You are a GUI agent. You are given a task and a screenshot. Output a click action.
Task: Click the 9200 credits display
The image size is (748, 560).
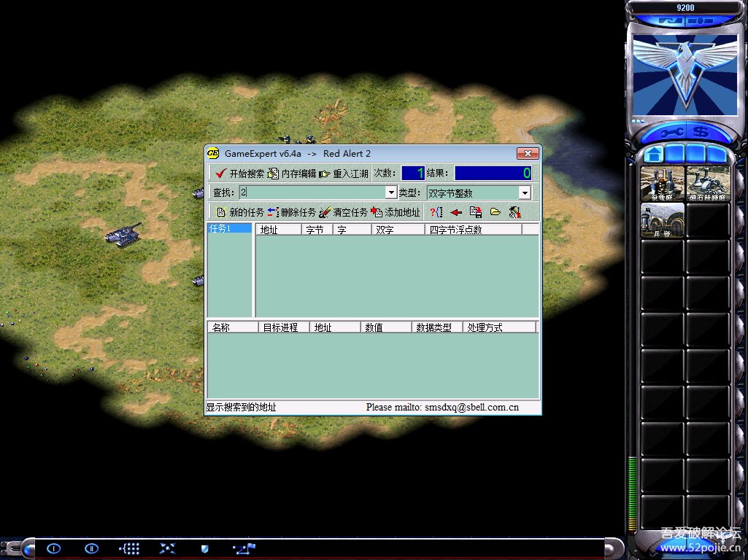coord(685,7)
